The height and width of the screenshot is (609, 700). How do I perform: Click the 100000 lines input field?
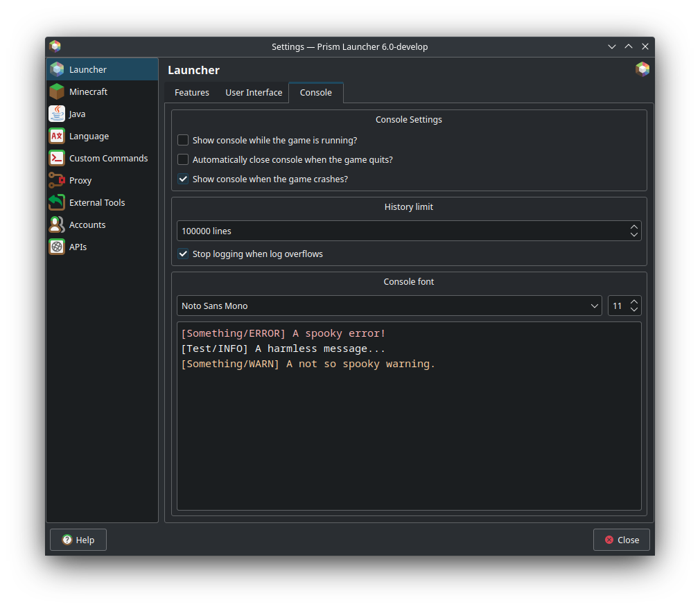(x=402, y=231)
